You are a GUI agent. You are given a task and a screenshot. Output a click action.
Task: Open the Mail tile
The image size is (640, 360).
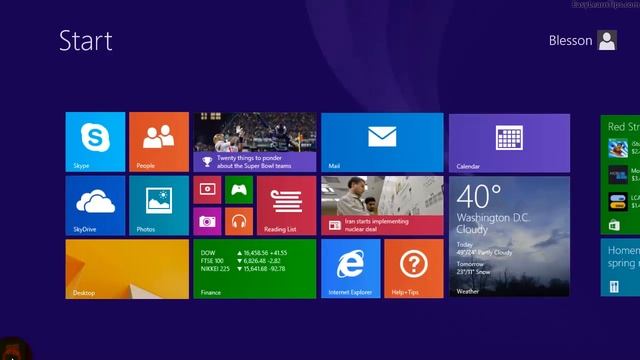(382, 142)
